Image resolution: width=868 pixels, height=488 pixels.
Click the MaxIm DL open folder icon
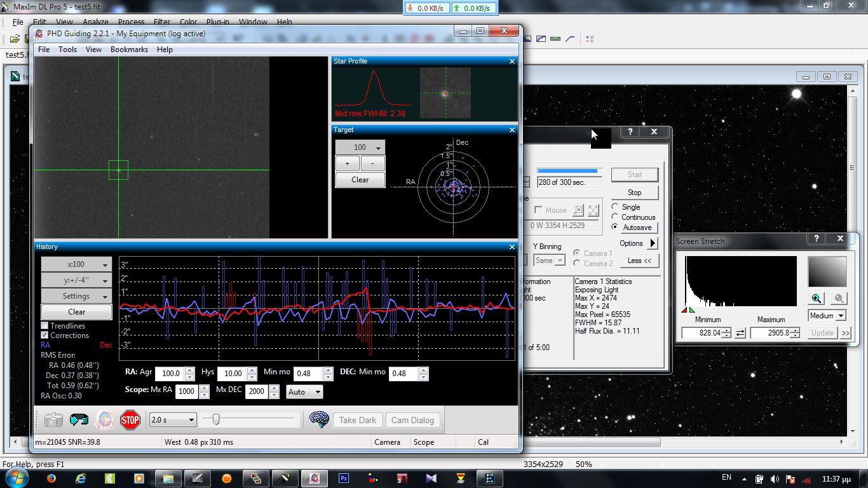point(14,39)
